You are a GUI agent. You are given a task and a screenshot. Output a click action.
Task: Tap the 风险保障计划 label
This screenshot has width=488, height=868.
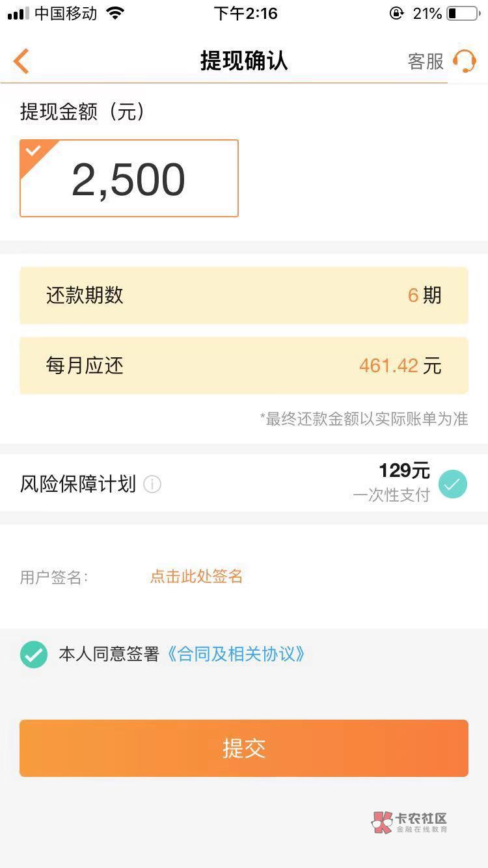(78, 485)
